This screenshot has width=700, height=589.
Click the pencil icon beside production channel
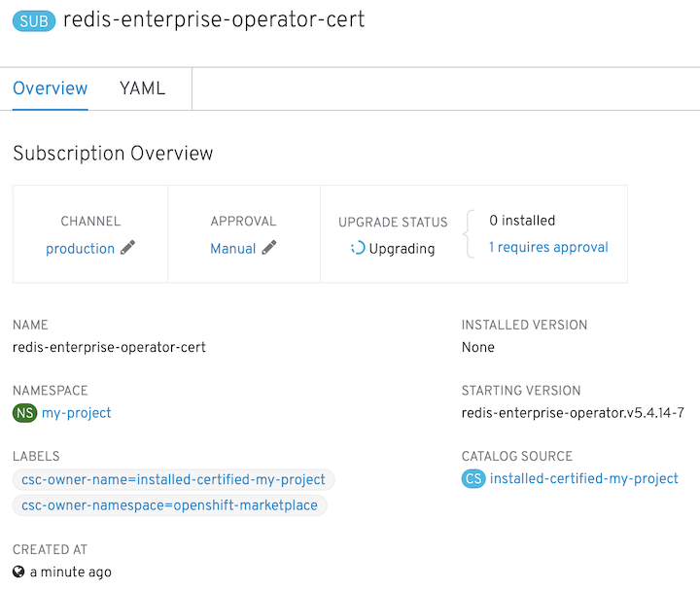(x=127, y=248)
